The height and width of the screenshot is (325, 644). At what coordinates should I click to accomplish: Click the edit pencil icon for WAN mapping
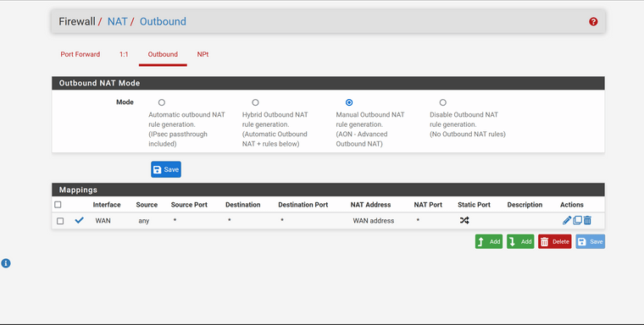(x=567, y=220)
